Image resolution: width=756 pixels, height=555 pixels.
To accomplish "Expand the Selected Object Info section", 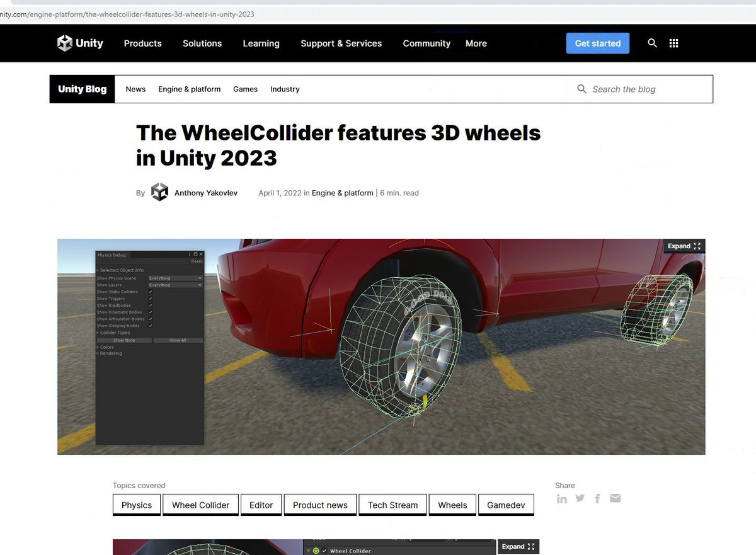I will [98, 270].
